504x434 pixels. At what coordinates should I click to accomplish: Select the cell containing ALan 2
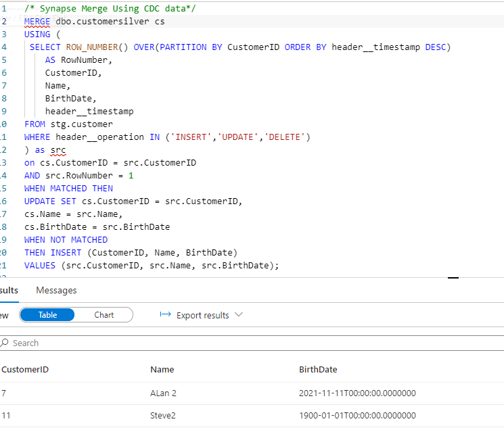(164, 393)
